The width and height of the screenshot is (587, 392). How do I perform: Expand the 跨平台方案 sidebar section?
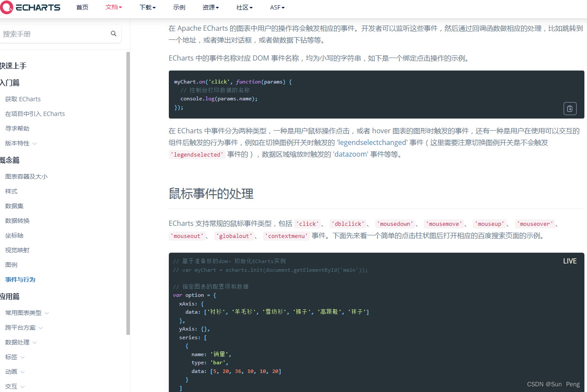[24, 328]
